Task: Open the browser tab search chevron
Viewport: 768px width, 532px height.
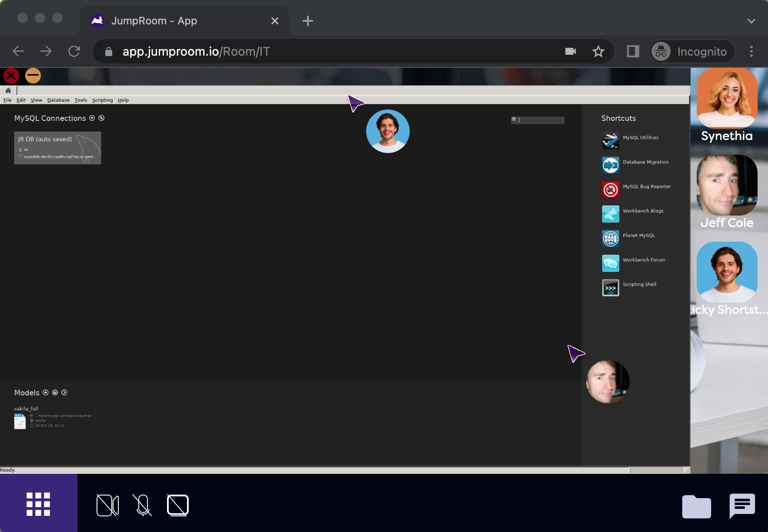Action: tap(751, 21)
